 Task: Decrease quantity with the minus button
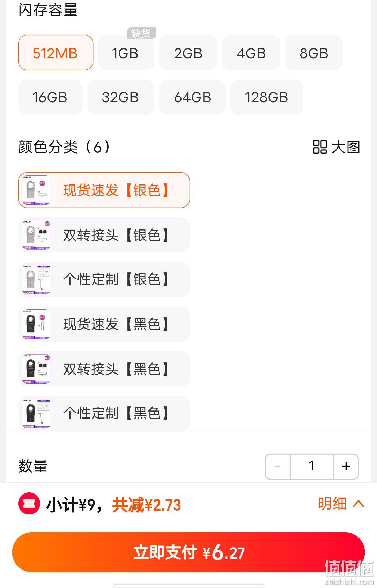(x=278, y=466)
